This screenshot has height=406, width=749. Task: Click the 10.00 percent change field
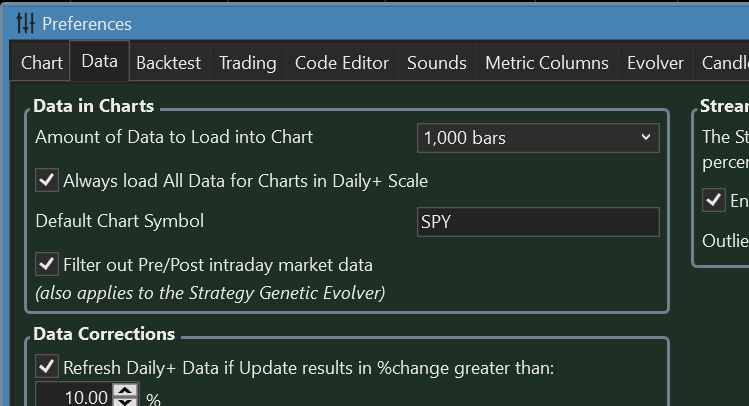pos(76,397)
